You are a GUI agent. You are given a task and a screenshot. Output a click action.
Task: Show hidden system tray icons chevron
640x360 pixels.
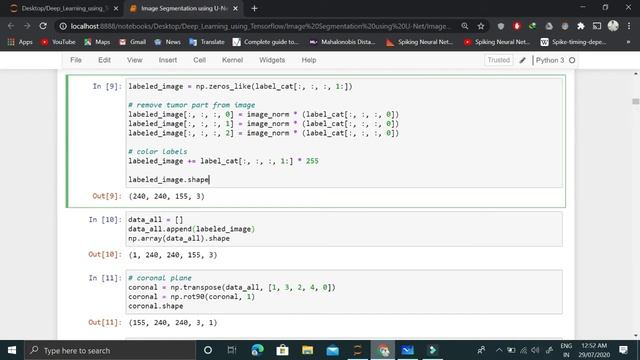tap(499, 350)
